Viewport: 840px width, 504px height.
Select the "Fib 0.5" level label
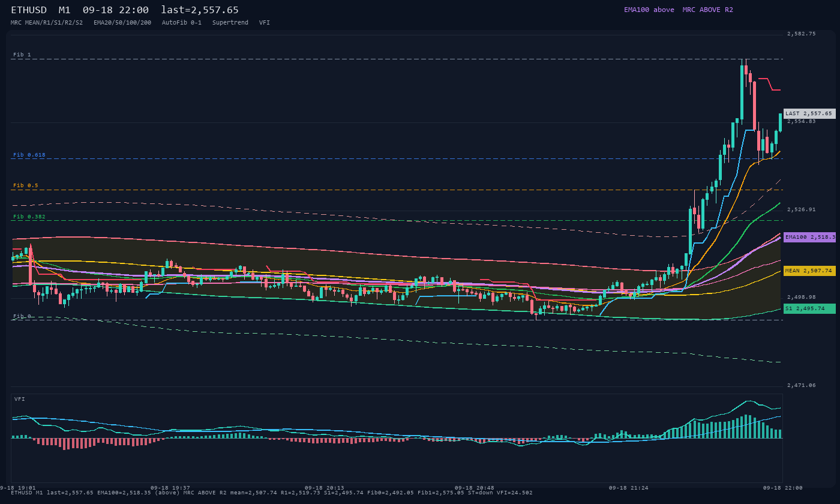click(x=26, y=185)
